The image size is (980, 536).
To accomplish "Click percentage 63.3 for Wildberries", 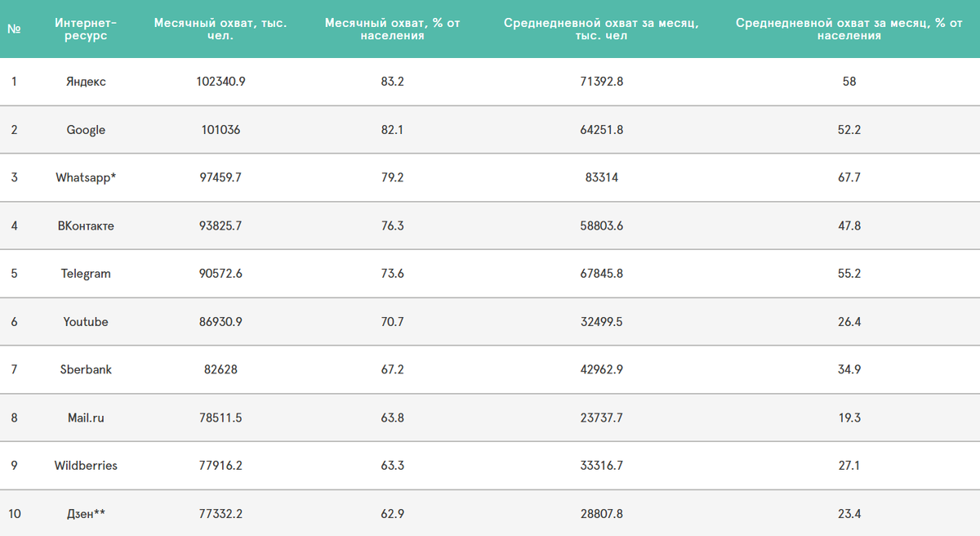I will pos(393,466).
